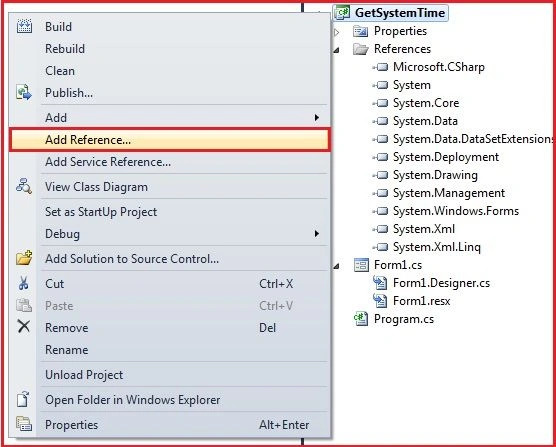Click the Program.cs file icon
The height and width of the screenshot is (447, 556).
click(361, 319)
